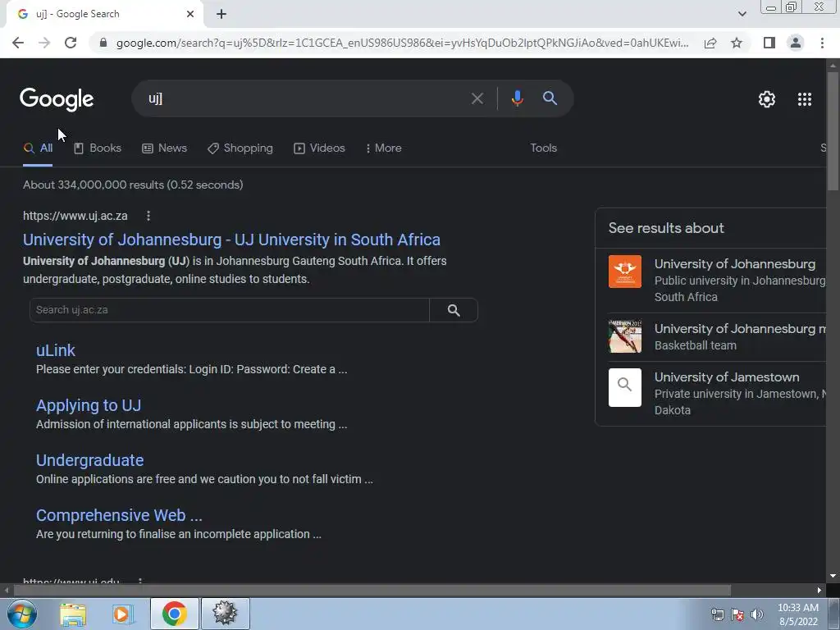Expand the tab search dropdown arrow

coord(742,14)
